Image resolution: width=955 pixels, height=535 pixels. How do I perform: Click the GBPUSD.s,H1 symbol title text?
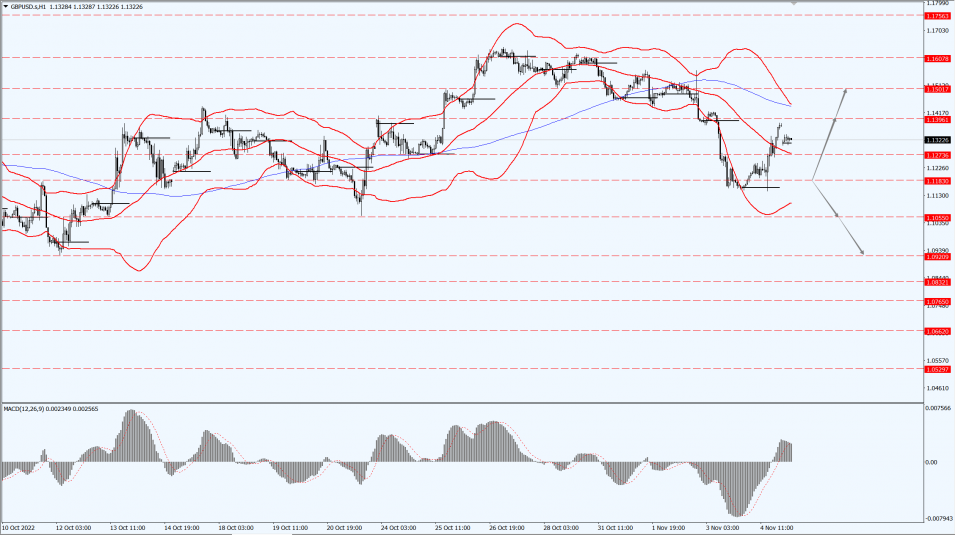pos(28,7)
